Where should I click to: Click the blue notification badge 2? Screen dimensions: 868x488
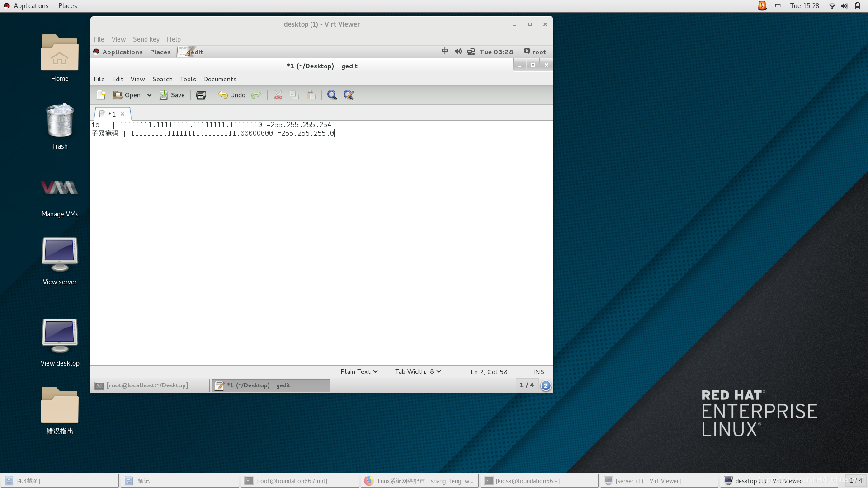[546, 385]
